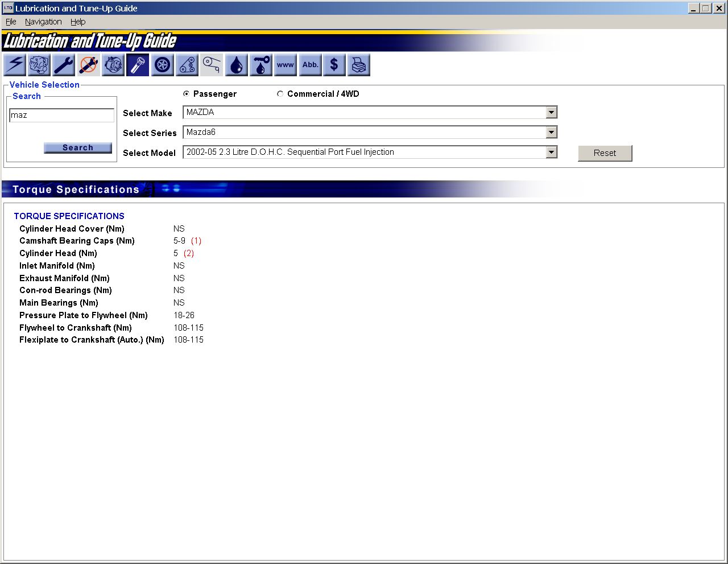The image size is (728, 564).
Task: Click the lightning bolt electrical icon
Action: point(15,65)
